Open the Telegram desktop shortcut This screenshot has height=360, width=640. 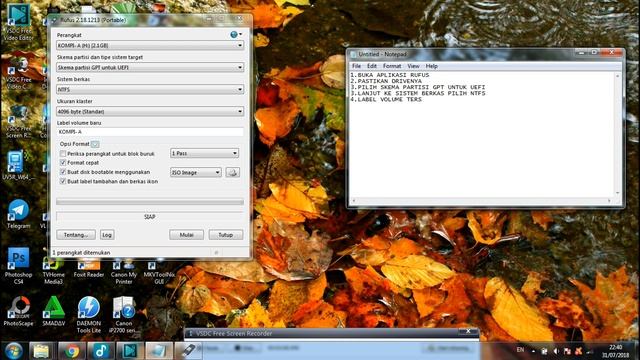pos(18,214)
